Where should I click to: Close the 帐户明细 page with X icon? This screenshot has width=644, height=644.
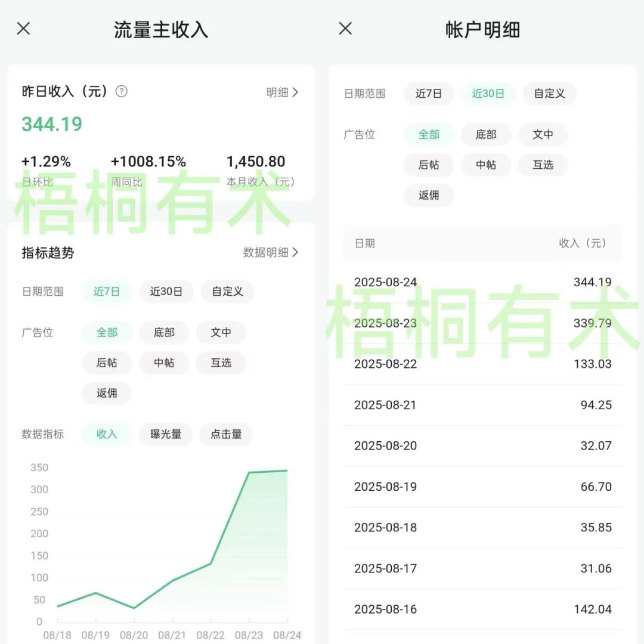pyautogui.click(x=345, y=29)
